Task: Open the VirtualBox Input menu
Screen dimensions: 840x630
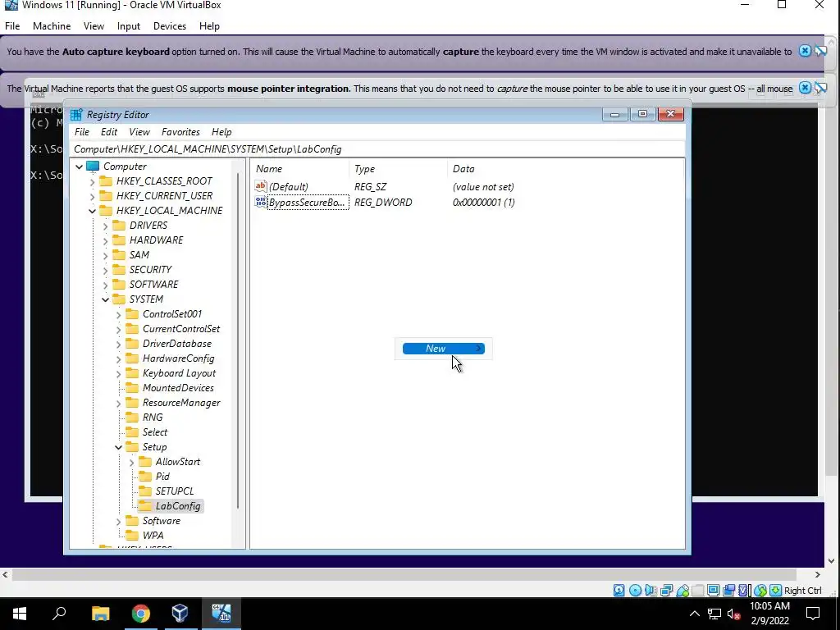Action: pyautogui.click(x=129, y=25)
